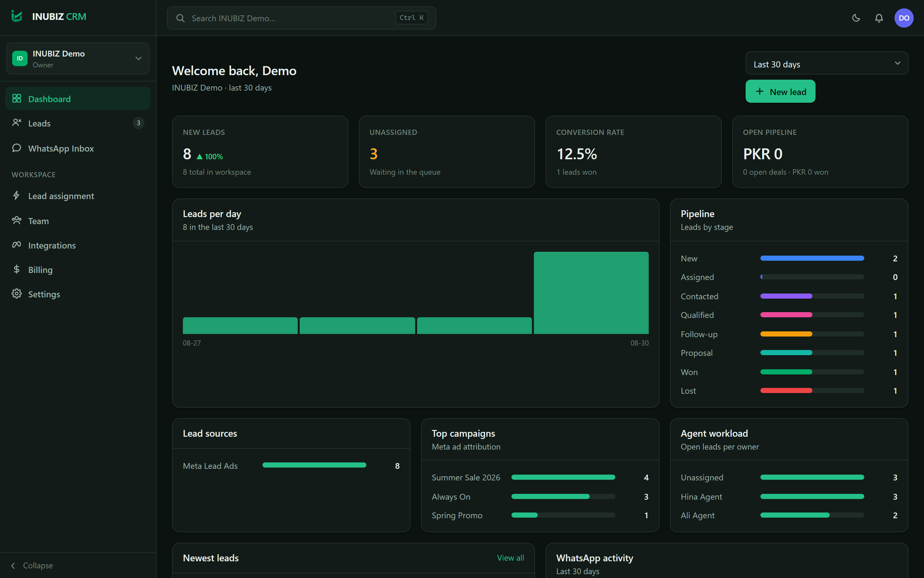924x578 pixels.
Task: Click the tallest 08-30 chart bar
Action: (x=591, y=293)
